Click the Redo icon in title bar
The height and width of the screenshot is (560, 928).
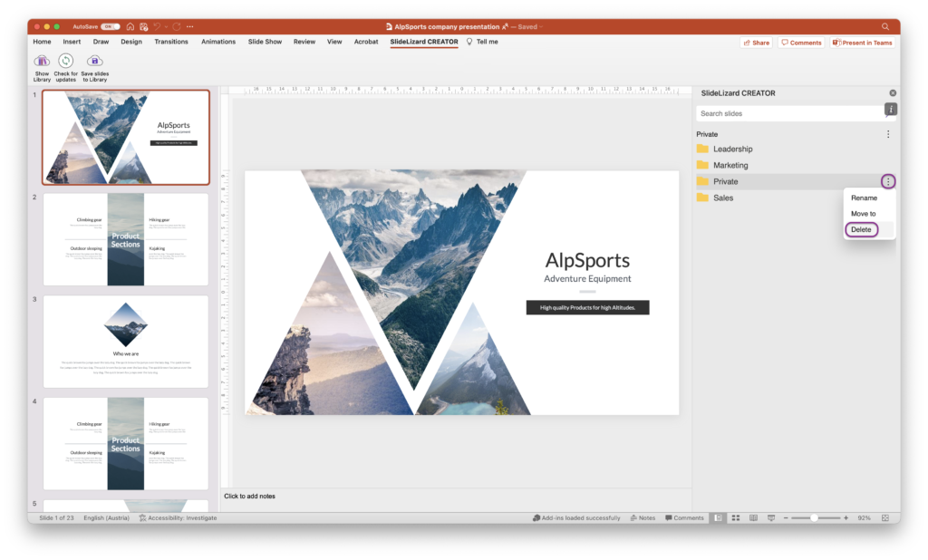(177, 26)
